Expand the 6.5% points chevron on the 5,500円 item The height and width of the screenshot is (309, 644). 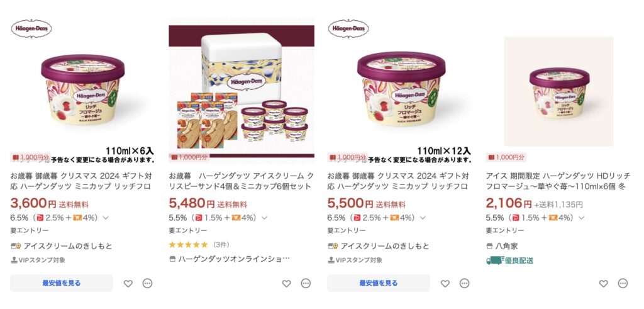click(x=423, y=218)
